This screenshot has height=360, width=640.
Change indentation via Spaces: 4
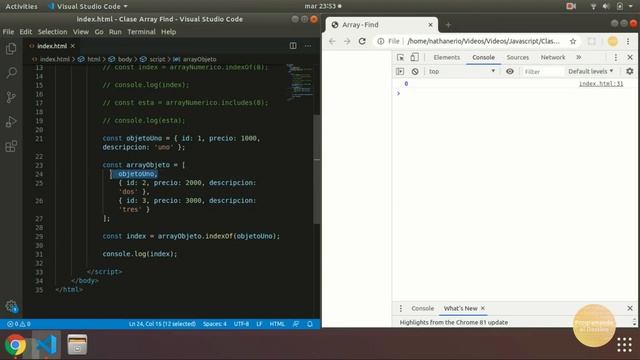point(215,324)
